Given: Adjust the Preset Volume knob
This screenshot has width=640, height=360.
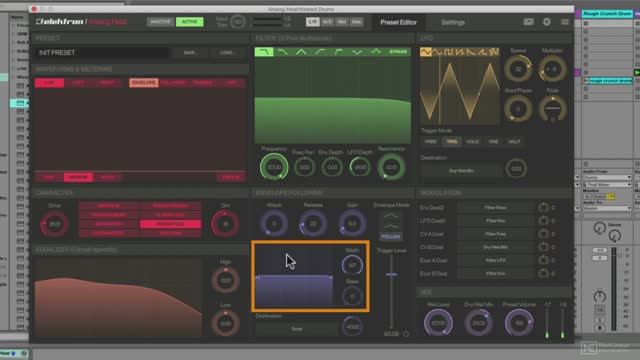Looking at the screenshot, I should pyautogui.click(x=519, y=323).
